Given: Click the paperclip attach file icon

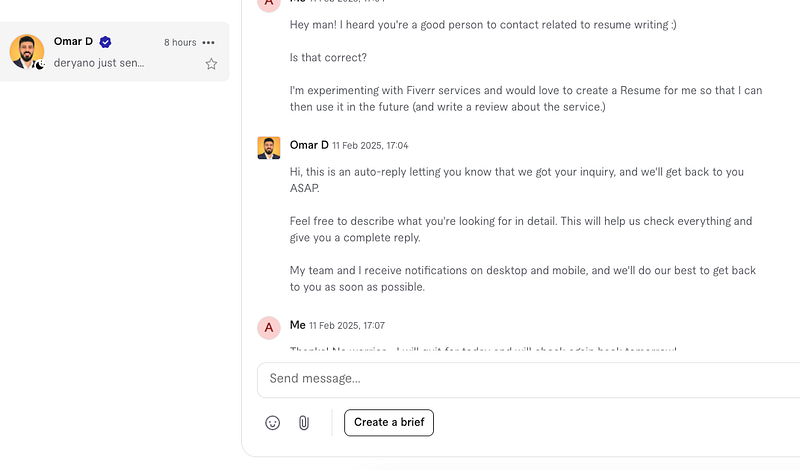Looking at the screenshot, I should click(304, 423).
